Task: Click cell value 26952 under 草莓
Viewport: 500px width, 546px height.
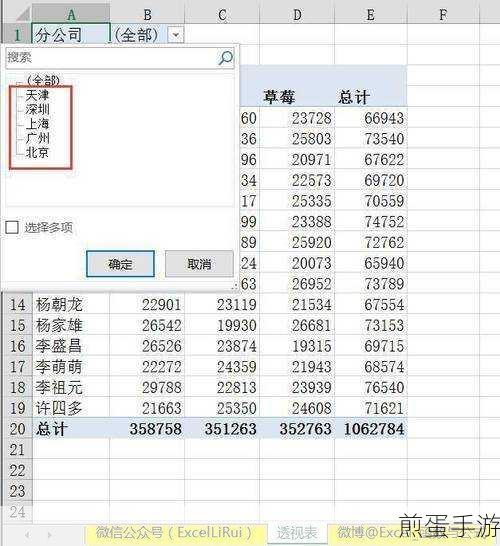Action: click(x=297, y=284)
